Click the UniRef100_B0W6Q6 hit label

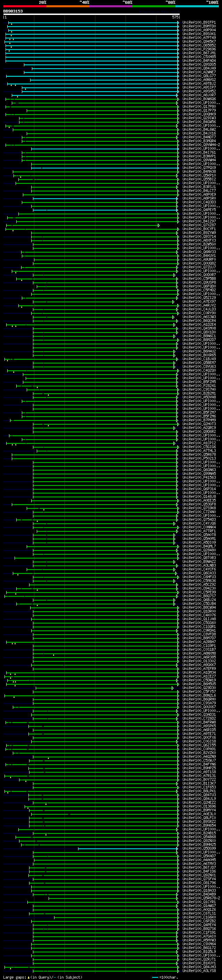(199, 99)
